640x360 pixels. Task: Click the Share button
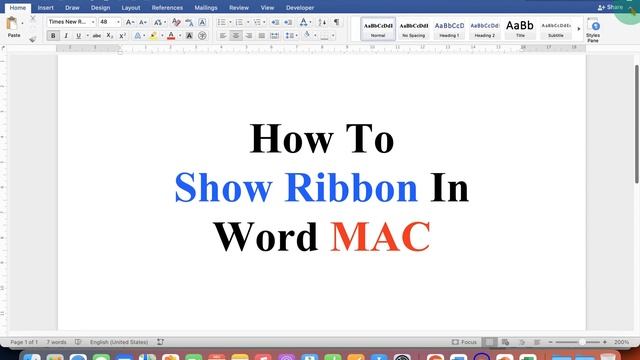click(610, 7)
